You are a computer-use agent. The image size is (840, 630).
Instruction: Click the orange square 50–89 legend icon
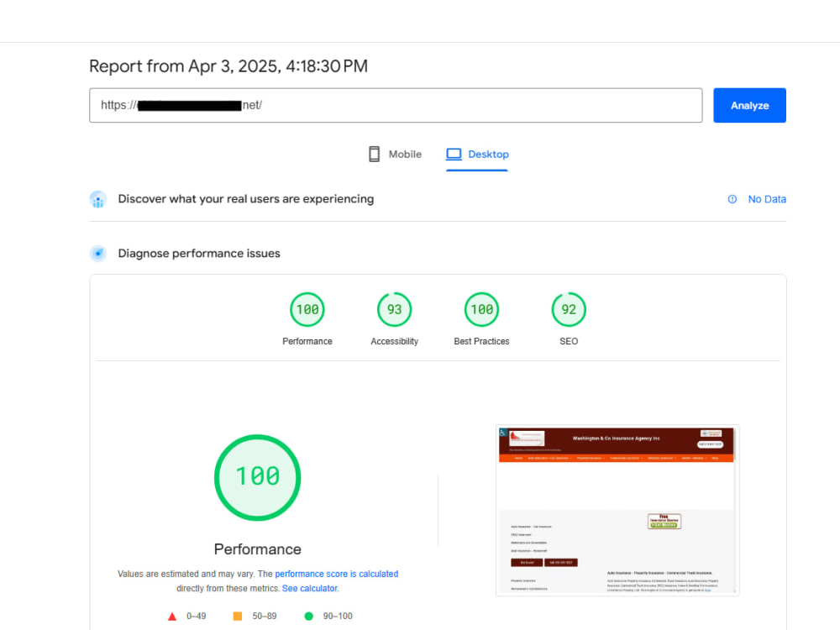click(238, 616)
